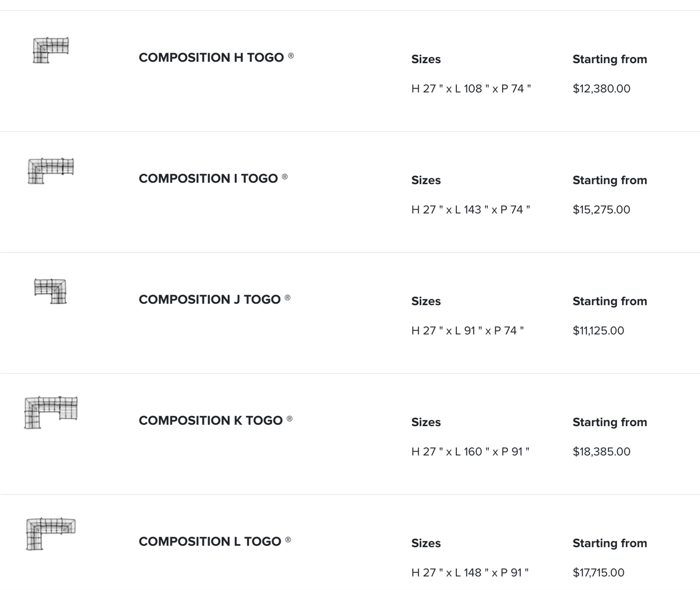700x590 pixels.
Task: Select the COMPOSITION J TOGO product title
Action: click(x=210, y=299)
